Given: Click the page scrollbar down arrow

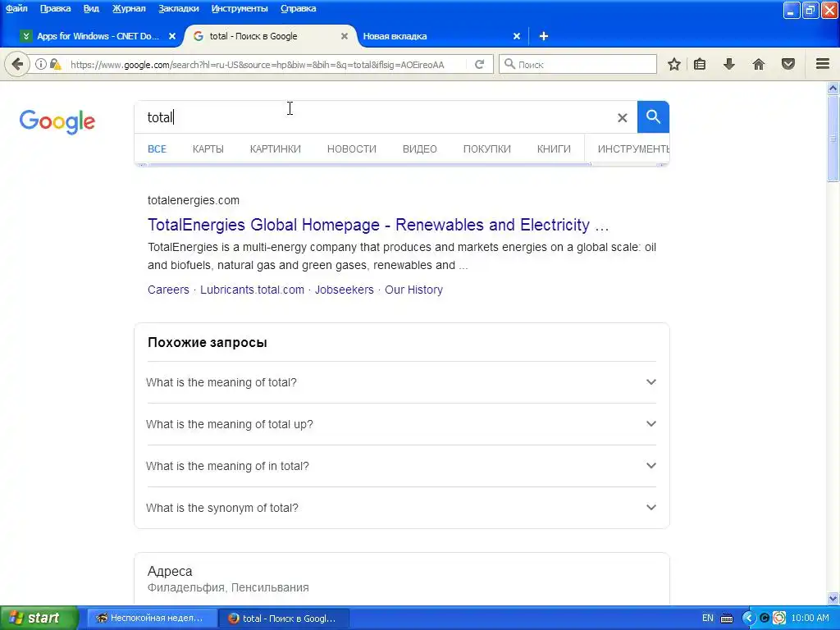Looking at the screenshot, I should tap(833, 598).
